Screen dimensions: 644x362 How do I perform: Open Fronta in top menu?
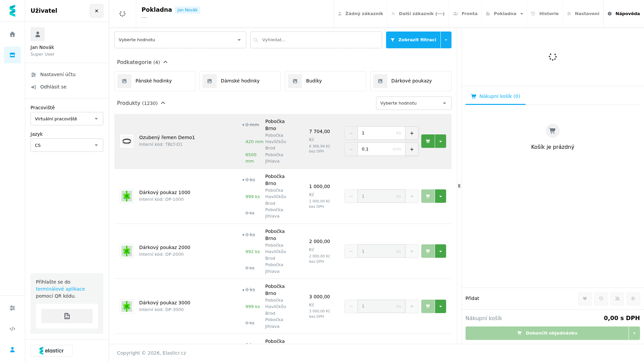click(465, 14)
